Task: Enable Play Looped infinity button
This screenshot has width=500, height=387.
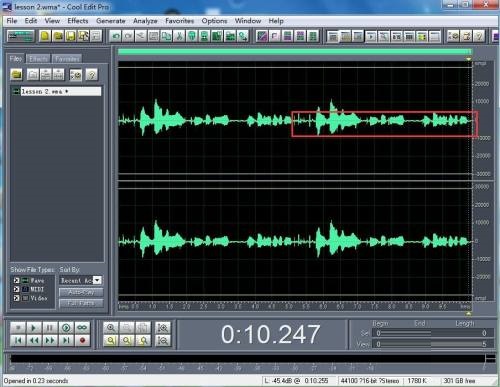Action: click(x=82, y=328)
